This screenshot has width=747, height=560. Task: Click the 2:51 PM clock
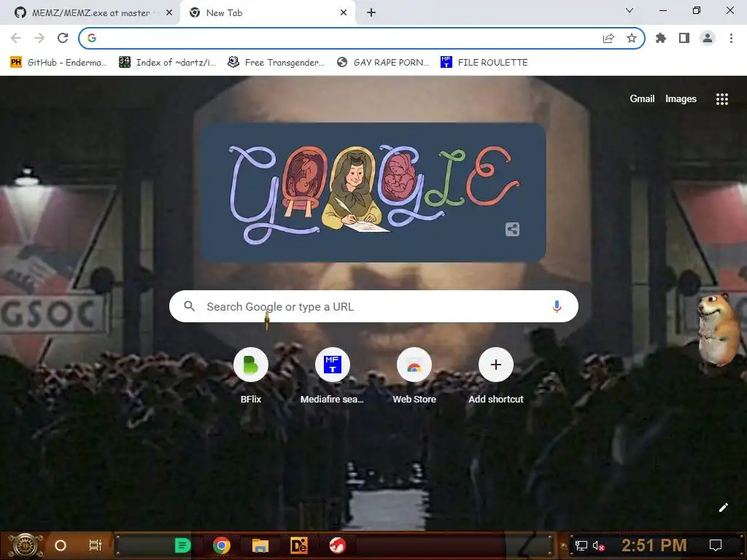tap(654, 545)
